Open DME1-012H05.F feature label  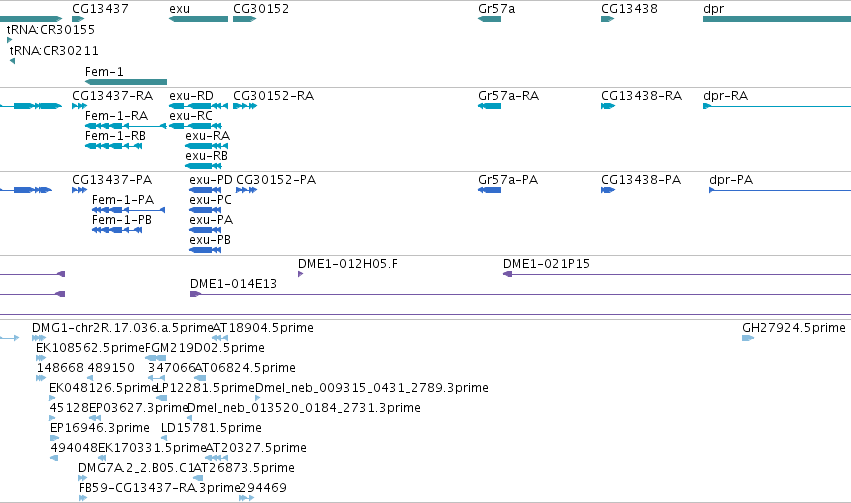click(x=347, y=264)
